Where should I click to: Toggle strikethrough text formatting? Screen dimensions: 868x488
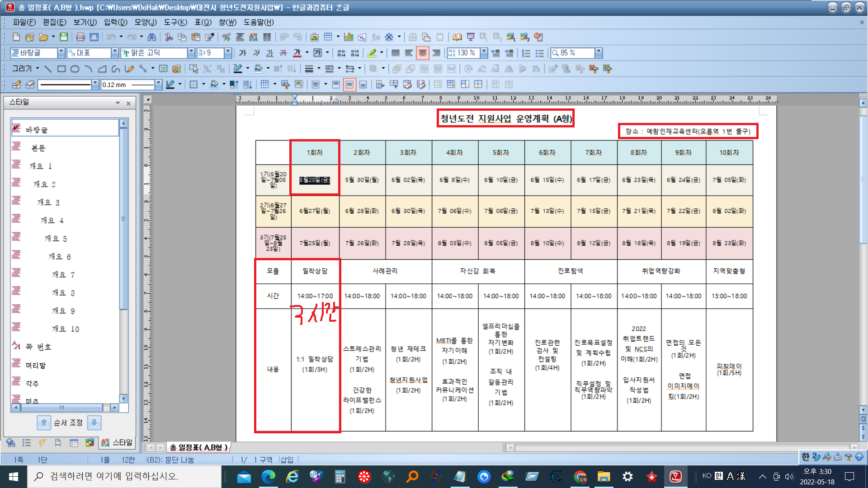point(283,53)
